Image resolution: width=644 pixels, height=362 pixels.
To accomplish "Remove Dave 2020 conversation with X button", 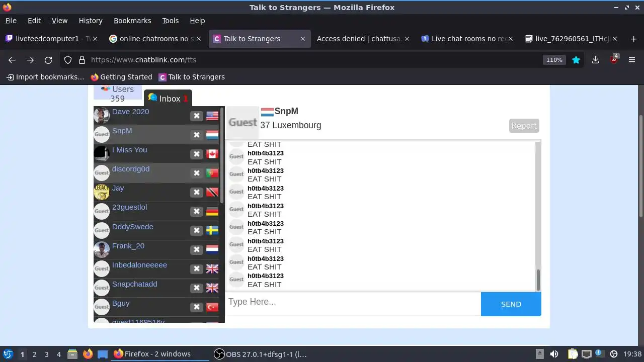I will point(197,116).
